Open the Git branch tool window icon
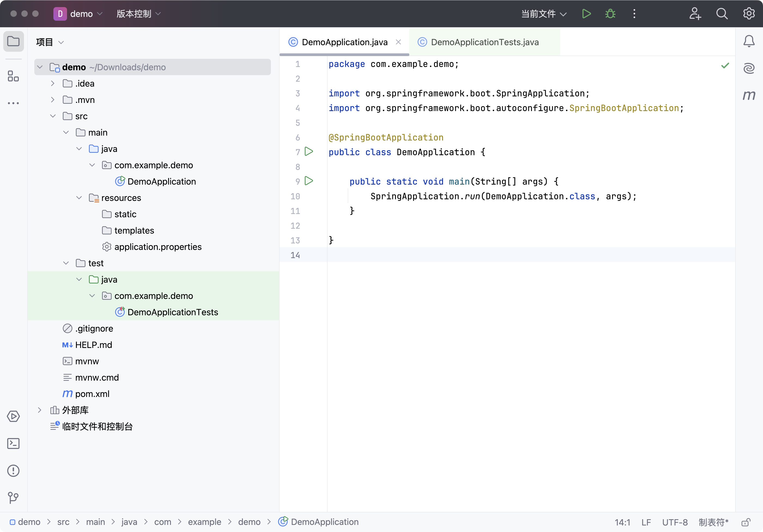The image size is (763, 532). [13, 498]
